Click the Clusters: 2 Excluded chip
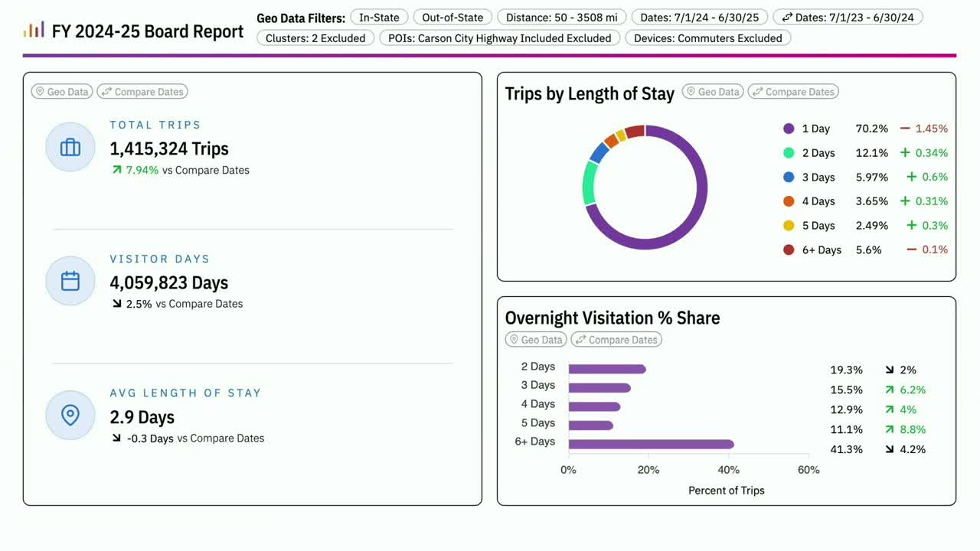Screen dimensions: 980x551 [315, 38]
